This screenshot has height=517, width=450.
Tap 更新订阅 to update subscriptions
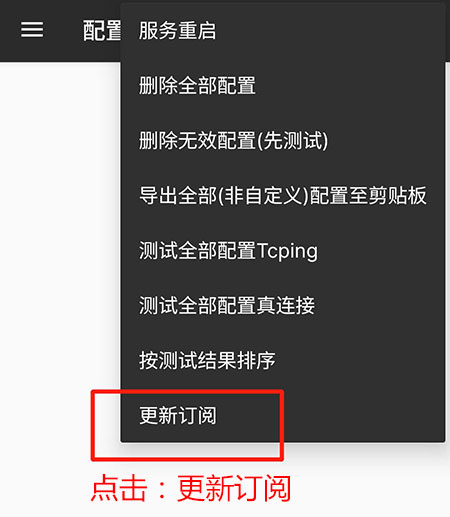click(x=283, y=415)
